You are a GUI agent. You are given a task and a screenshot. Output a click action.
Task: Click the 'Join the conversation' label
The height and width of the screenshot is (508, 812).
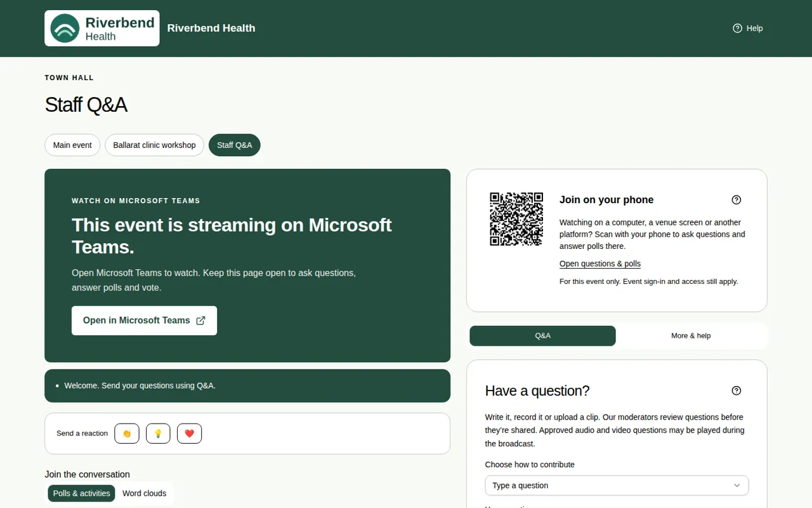point(87,474)
